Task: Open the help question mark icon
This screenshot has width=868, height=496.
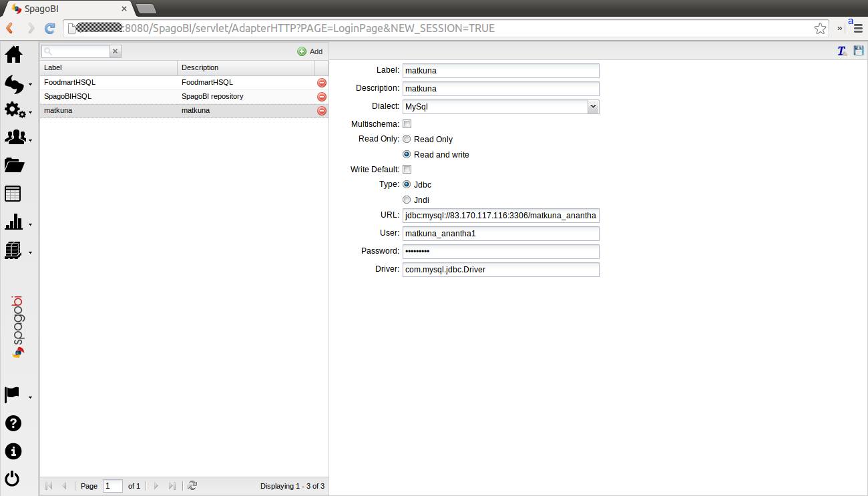Action: click(x=13, y=423)
